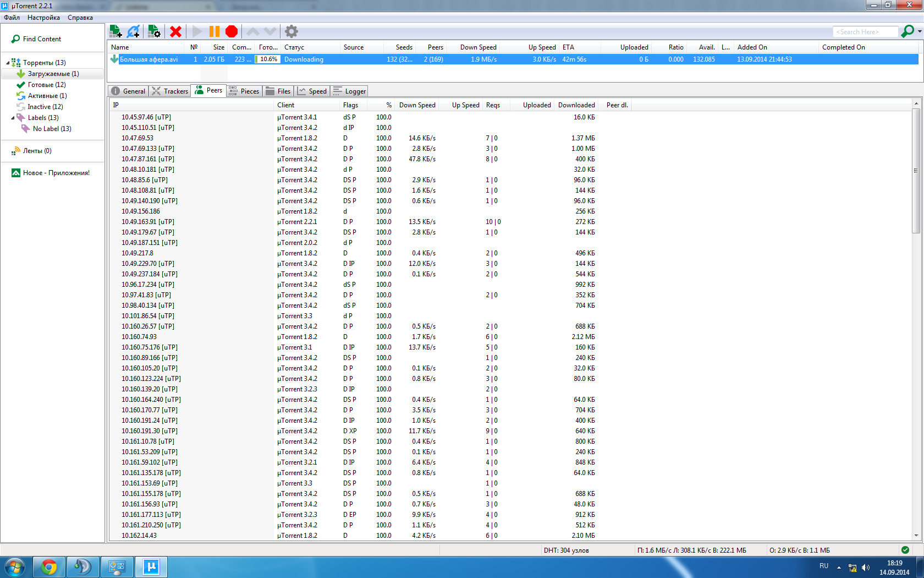Click the Find Content link
Viewport: 924px width, 578px height.
(x=42, y=39)
